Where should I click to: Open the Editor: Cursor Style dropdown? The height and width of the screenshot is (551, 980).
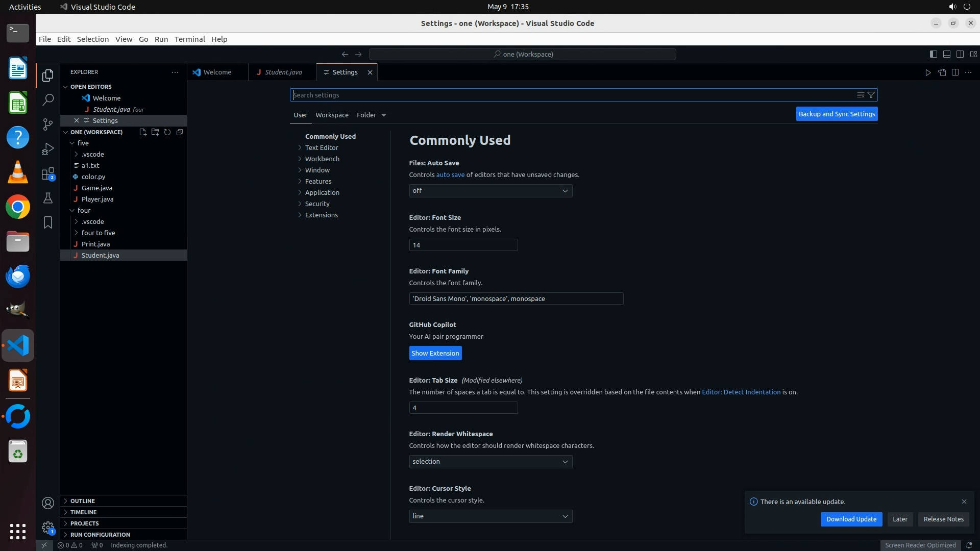tap(490, 516)
